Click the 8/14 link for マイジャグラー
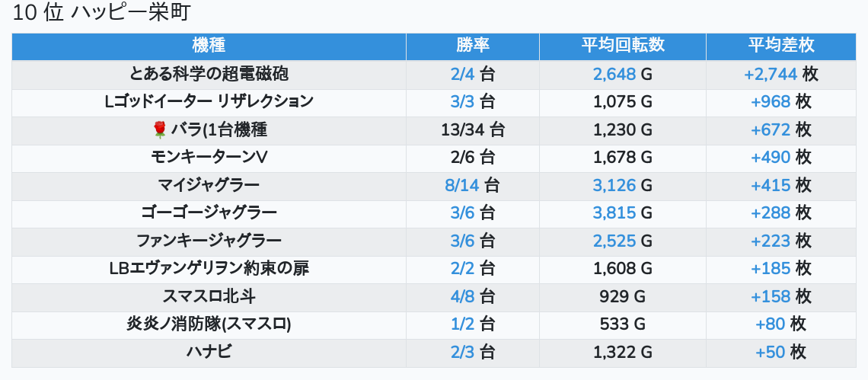 [462, 185]
